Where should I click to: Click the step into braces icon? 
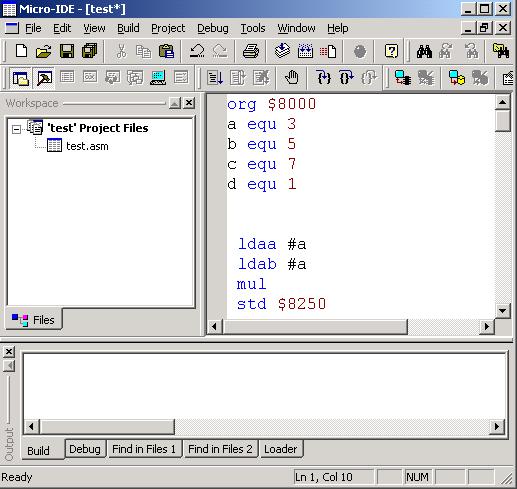[324, 78]
